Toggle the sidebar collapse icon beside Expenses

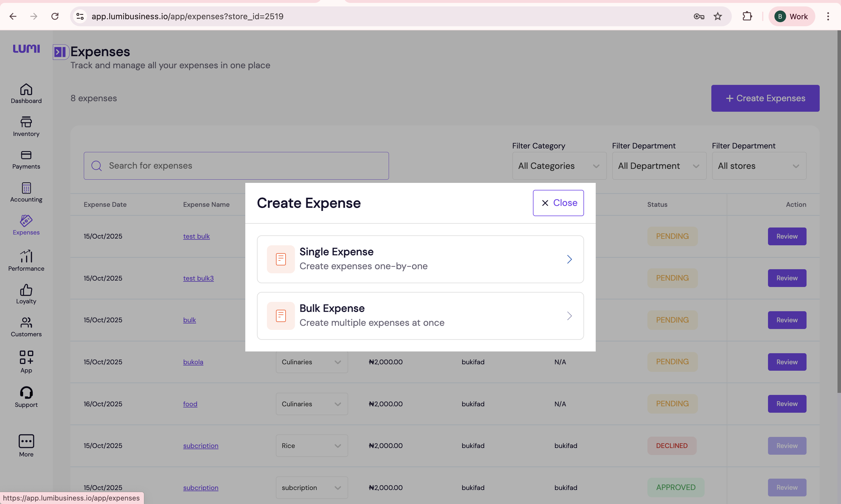pyautogui.click(x=60, y=52)
